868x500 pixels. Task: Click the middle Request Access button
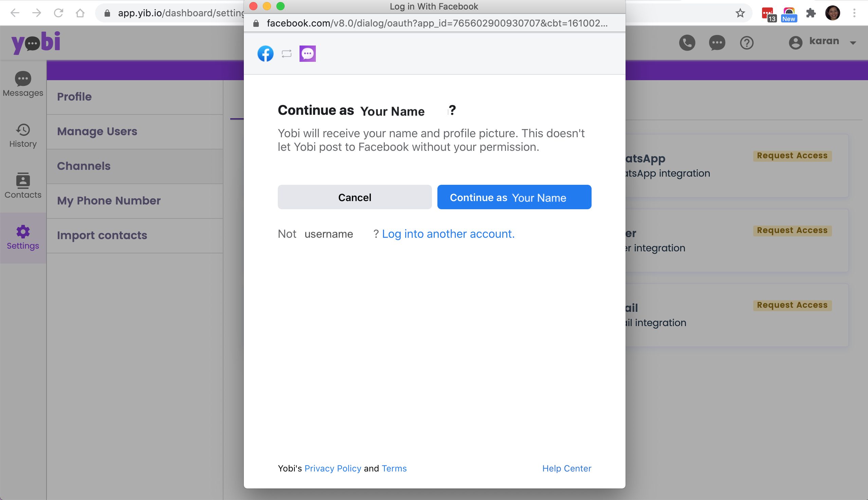tap(792, 230)
